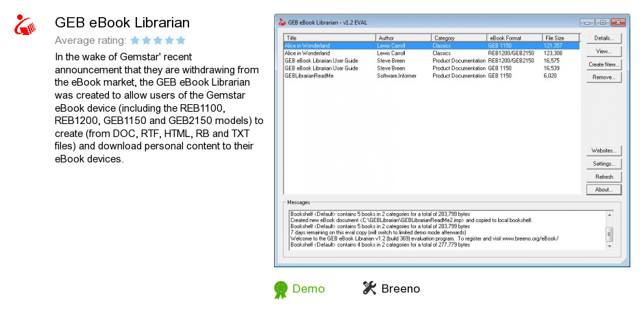Image resolution: width=644 pixels, height=320 pixels.
Task: Click Software.Informer author cell
Action: [x=397, y=75]
